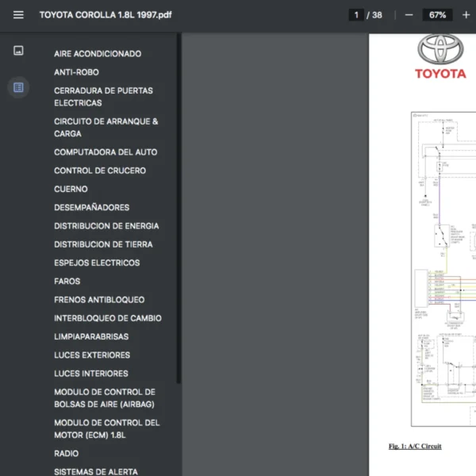The height and width of the screenshot is (476, 476).
Task: Click the Fig. 1: A/C Circuit caption
Action: coord(415,447)
